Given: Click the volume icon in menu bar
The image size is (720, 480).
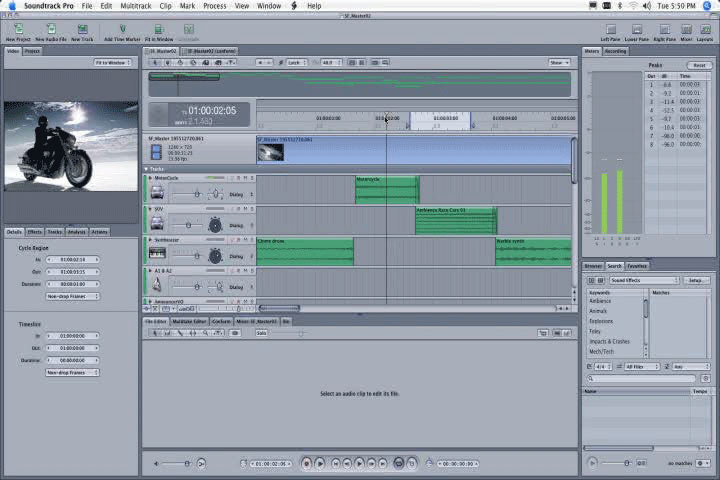Looking at the screenshot, I should [x=647, y=6].
